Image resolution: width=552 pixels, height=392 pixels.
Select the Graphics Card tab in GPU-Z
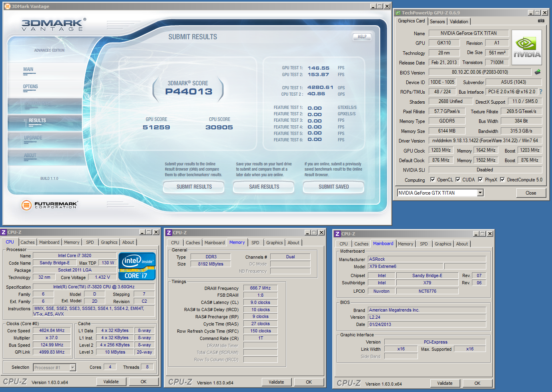point(411,21)
